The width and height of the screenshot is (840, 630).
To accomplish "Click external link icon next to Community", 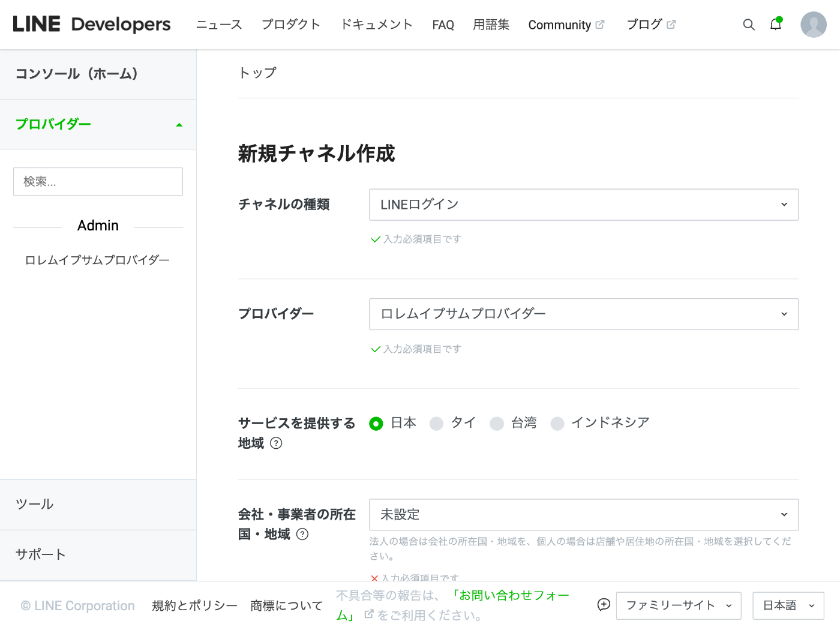I will pos(600,25).
